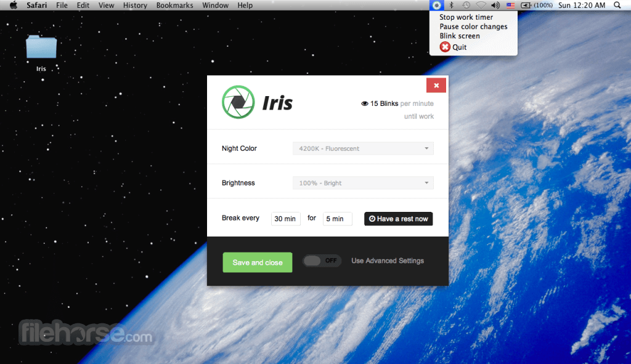Click Use Advanced Settings label
631x364 pixels.
point(388,261)
